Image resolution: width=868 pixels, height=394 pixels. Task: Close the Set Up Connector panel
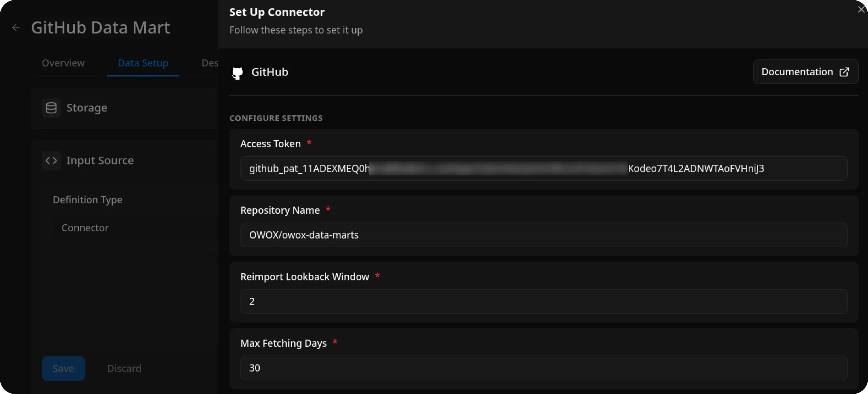861,9
